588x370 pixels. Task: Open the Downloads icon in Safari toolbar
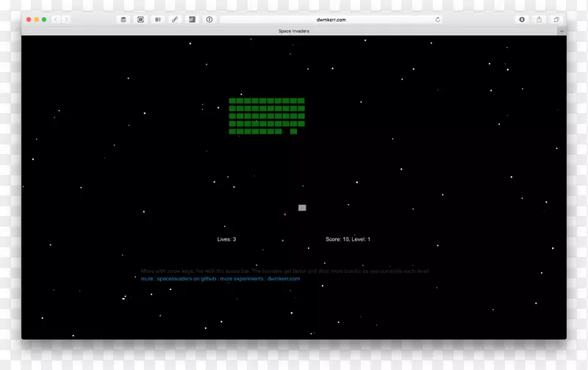pyautogui.click(x=522, y=20)
